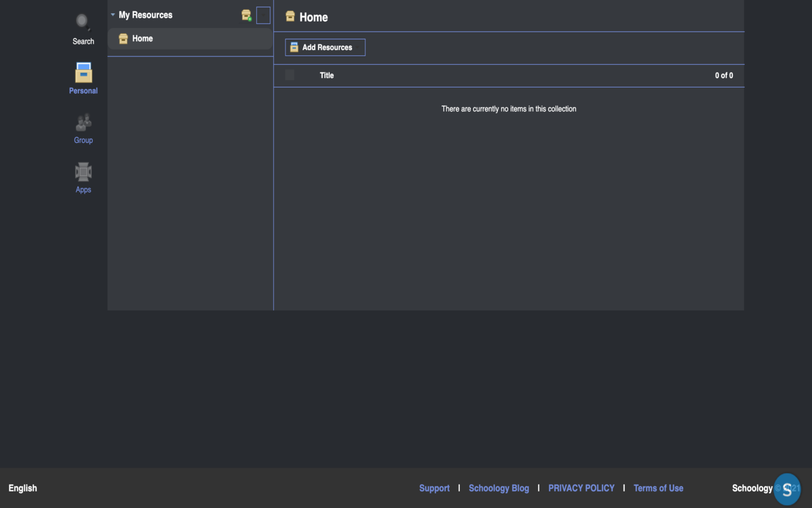This screenshot has height=508, width=812.
Task: Open the Add Resources dropdown button
Action: coord(325,48)
